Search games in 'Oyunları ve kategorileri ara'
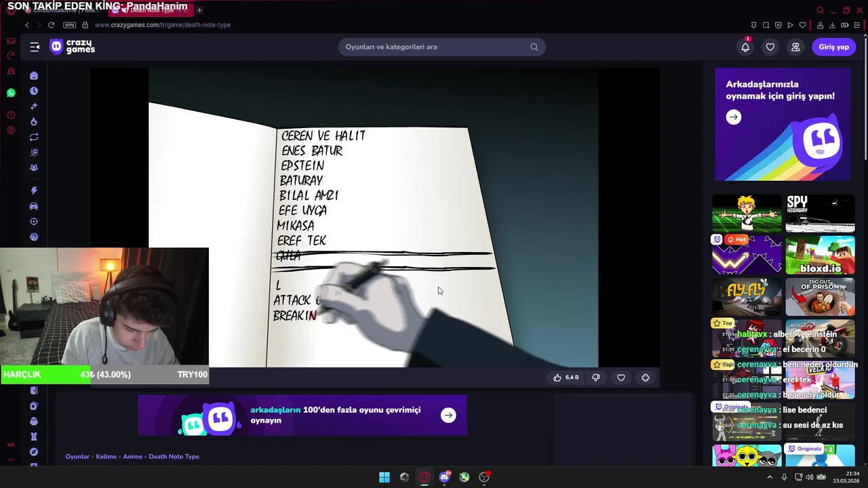868x488 pixels. click(442, 47)
